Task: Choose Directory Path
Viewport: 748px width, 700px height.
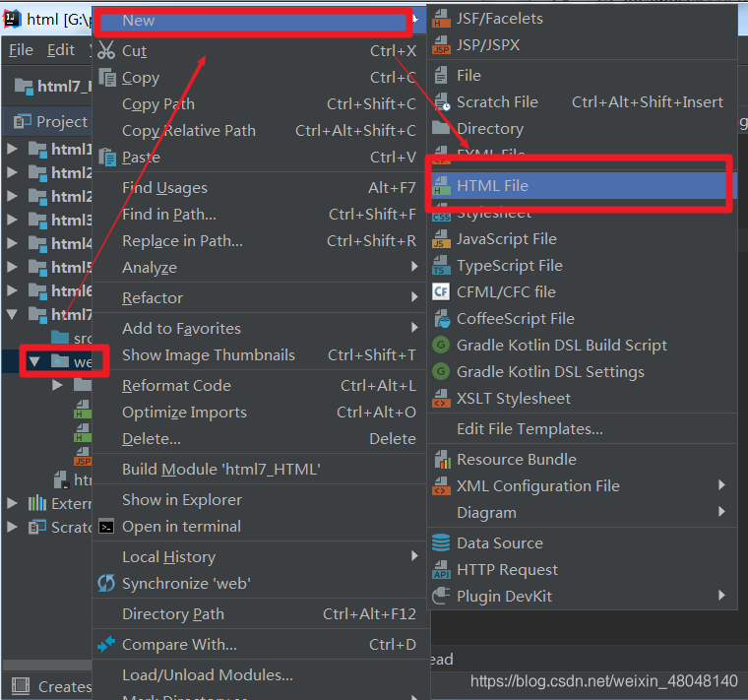Action: (x=258, y=614)
